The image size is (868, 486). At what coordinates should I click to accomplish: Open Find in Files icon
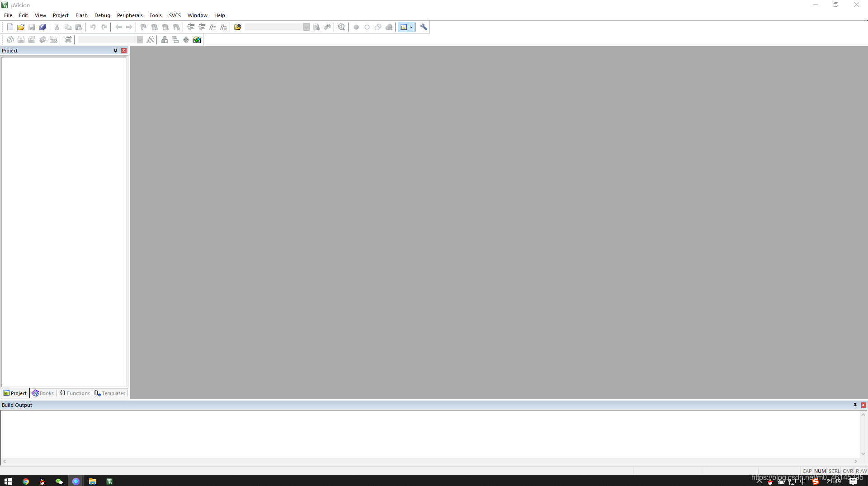(238, 27)
